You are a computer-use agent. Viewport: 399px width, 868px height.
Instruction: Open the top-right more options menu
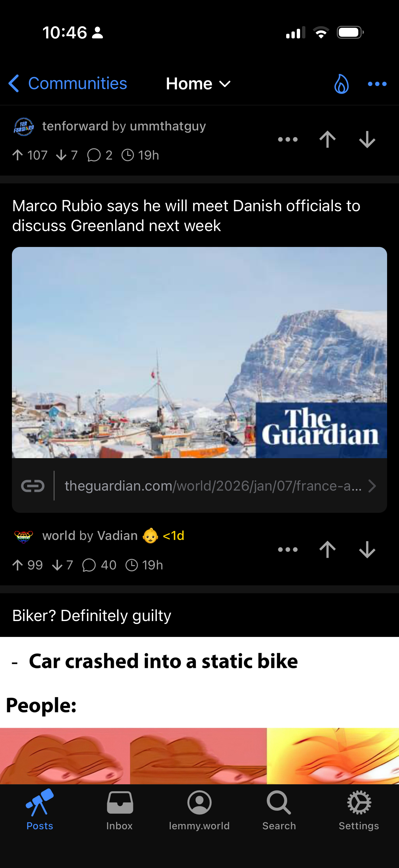(x=377, y=84)
